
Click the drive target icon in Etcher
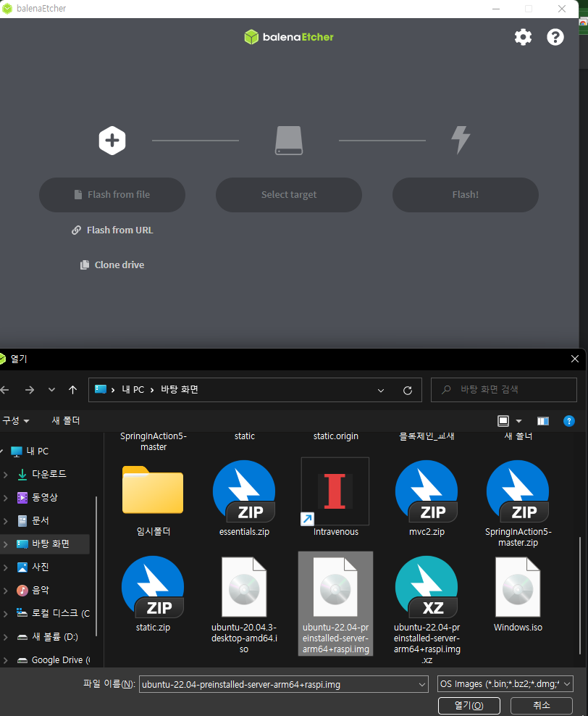tap(289, 140)
